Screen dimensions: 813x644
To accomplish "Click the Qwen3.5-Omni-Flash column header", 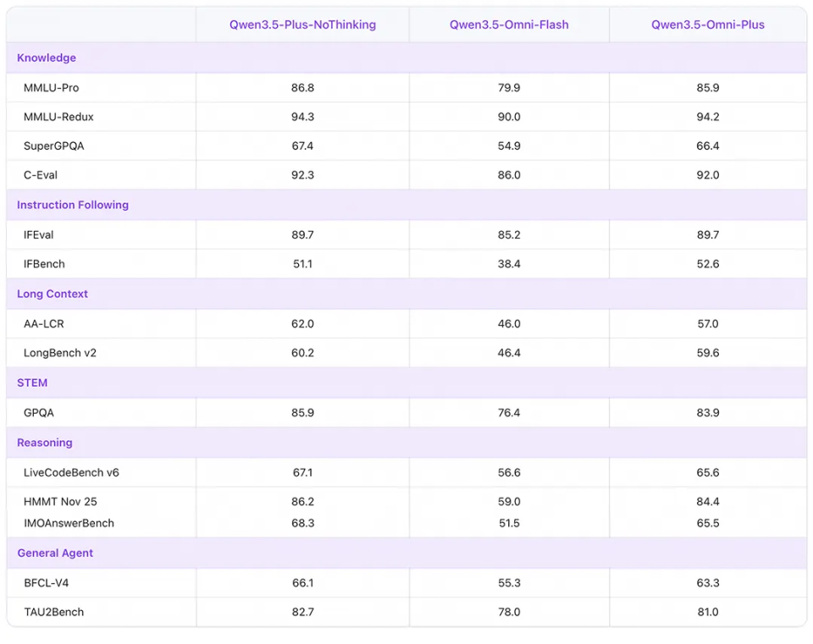I will [x=509, y=25].
